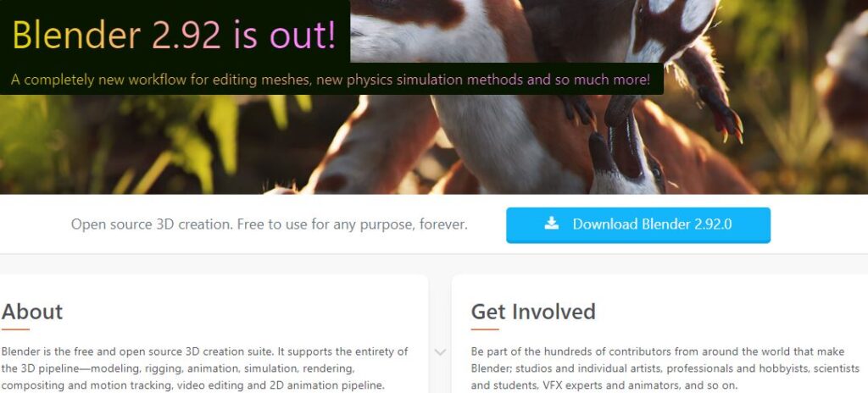Click the "A completely new workflow" subtitle banner
This screenshot has width=868, height=393.
click(x=331, y=80)
